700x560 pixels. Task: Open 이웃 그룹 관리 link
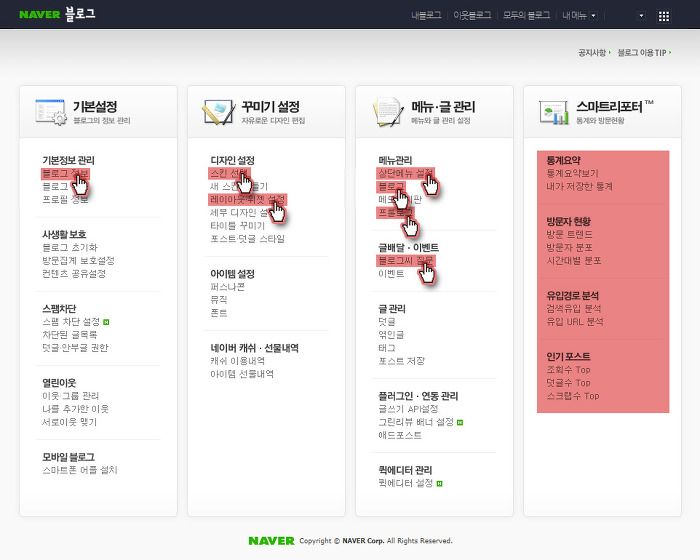tap(71, 396)
